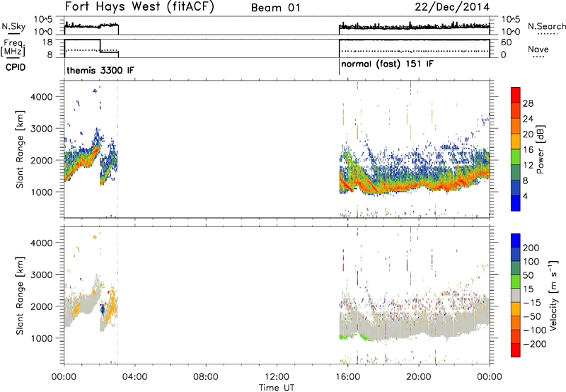Click the 'themis 3300 IF' CPID text
Screen dimensions: 566x392
pos(100,70)
